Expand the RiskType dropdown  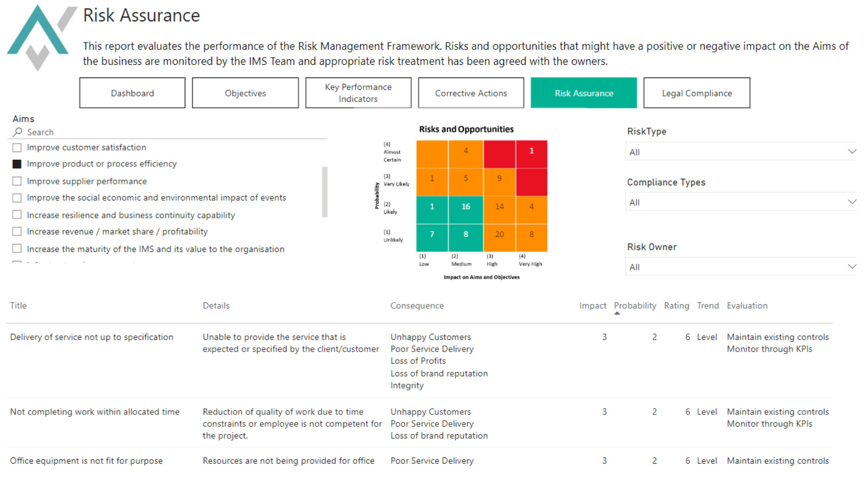851,152
